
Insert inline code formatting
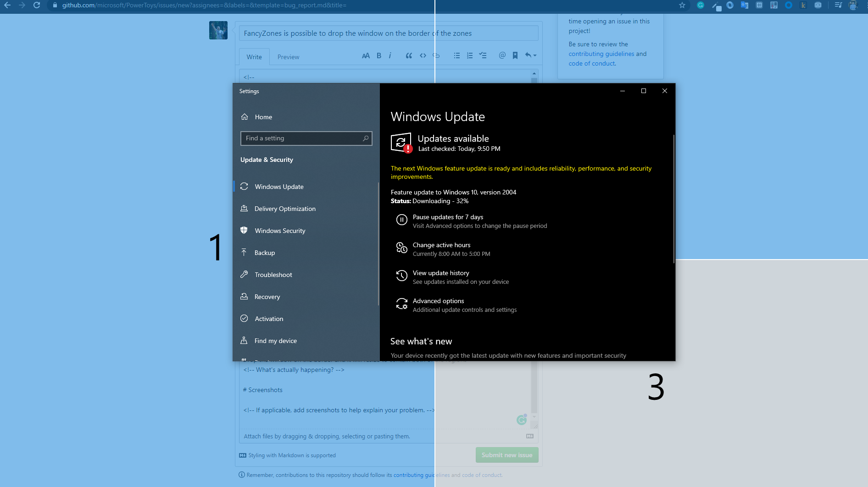pyautogui.click(x=423, y=55)
